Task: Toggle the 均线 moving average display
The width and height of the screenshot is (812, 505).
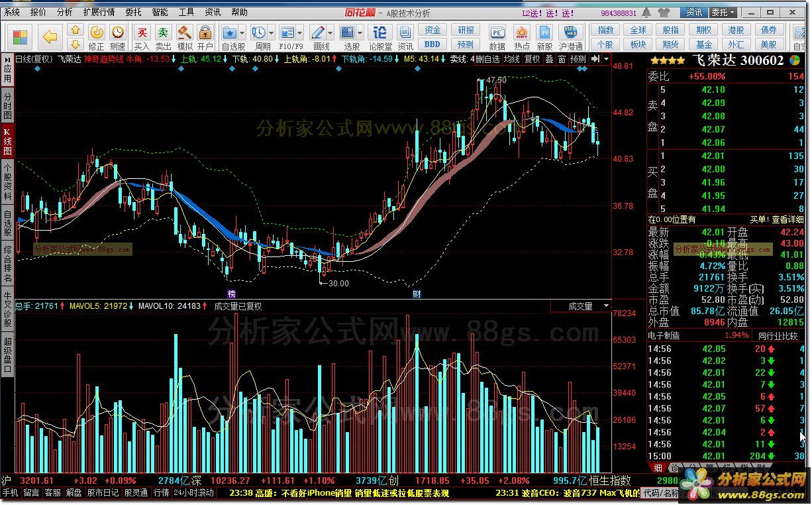Action: [511, 59]
